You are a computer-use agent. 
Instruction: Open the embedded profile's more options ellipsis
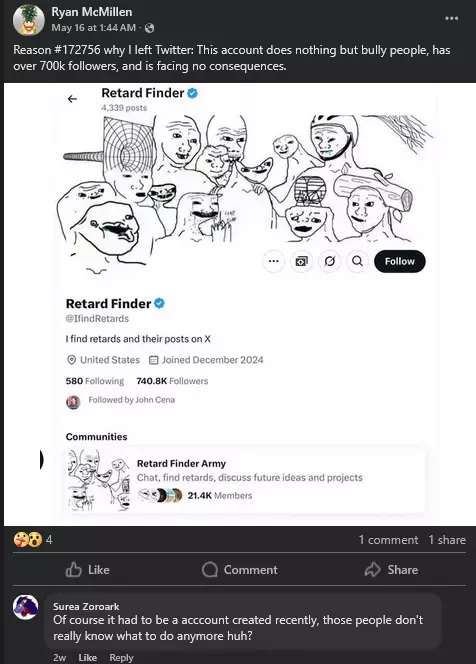274,261
